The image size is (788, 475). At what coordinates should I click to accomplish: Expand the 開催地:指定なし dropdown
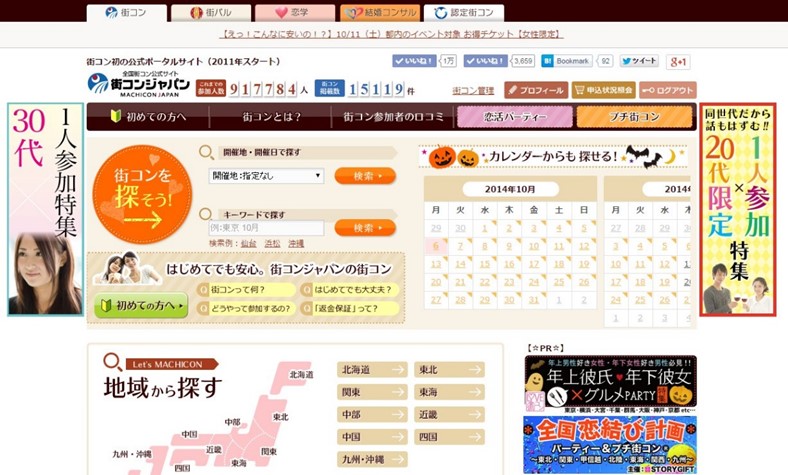[266, 176]
